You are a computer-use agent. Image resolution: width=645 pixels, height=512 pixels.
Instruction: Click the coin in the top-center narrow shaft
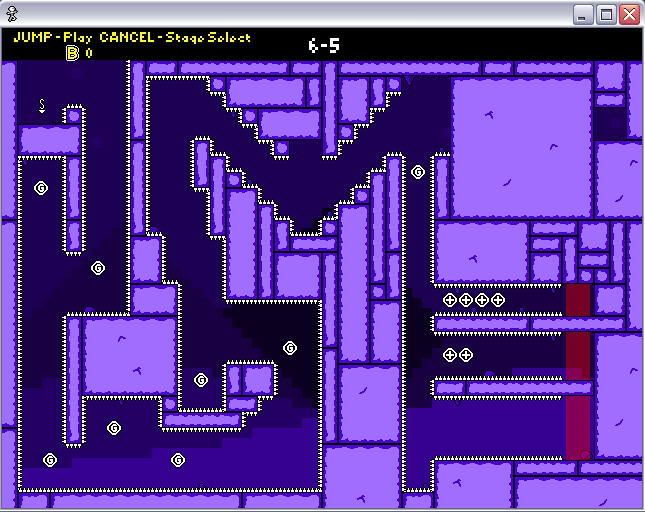tap(418, 172)
